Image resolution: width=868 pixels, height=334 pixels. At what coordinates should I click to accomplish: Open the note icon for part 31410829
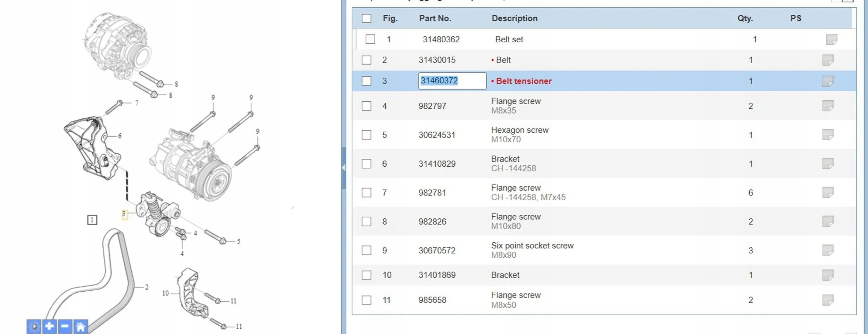(828, 163)
